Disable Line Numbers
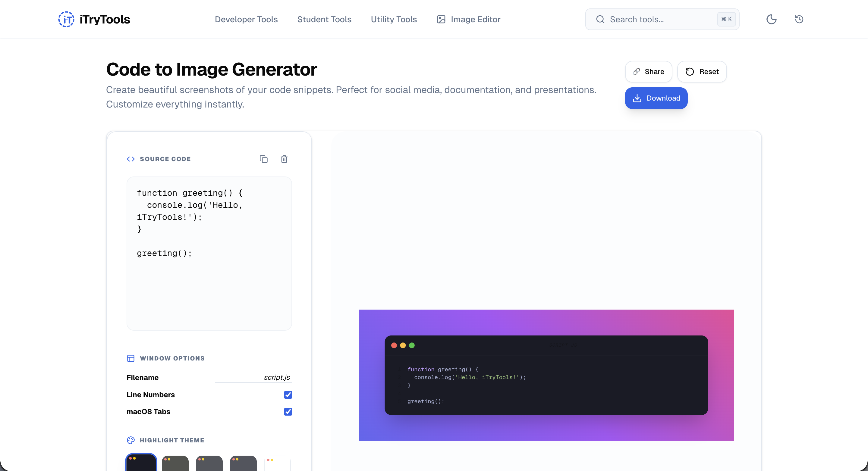The height and width of the screenshot is (471, 868). click(288, 395)
